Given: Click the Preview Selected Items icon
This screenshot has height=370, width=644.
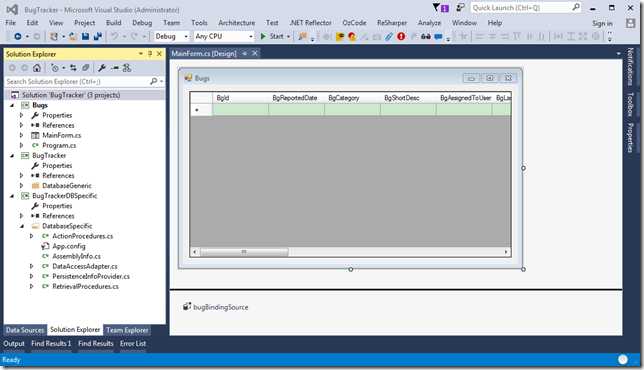Looking at the screenshot, I should (x=115, y=68).
